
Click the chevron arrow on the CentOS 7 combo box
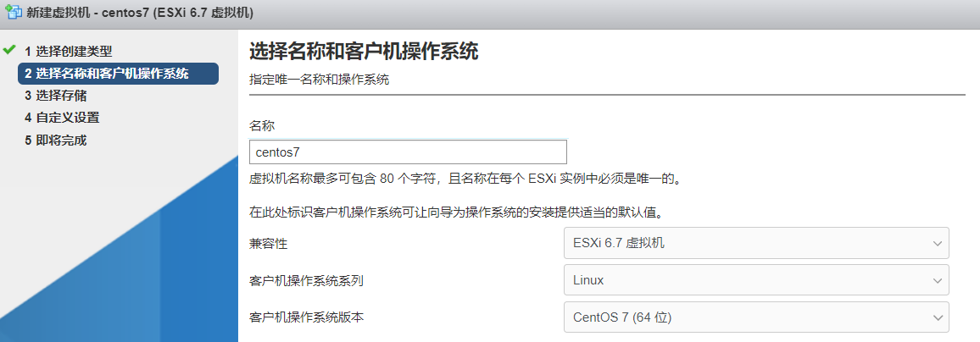point(937,317)
